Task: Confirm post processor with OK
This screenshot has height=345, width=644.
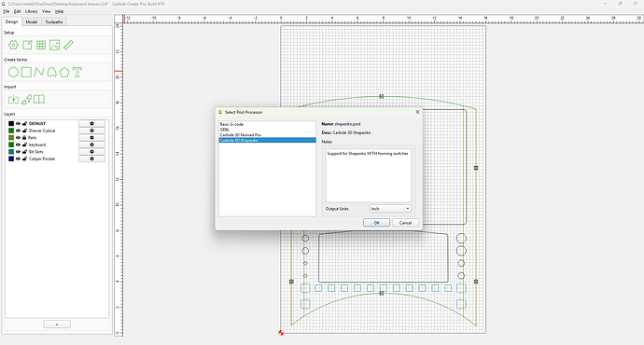Action: tap(376, 223)
